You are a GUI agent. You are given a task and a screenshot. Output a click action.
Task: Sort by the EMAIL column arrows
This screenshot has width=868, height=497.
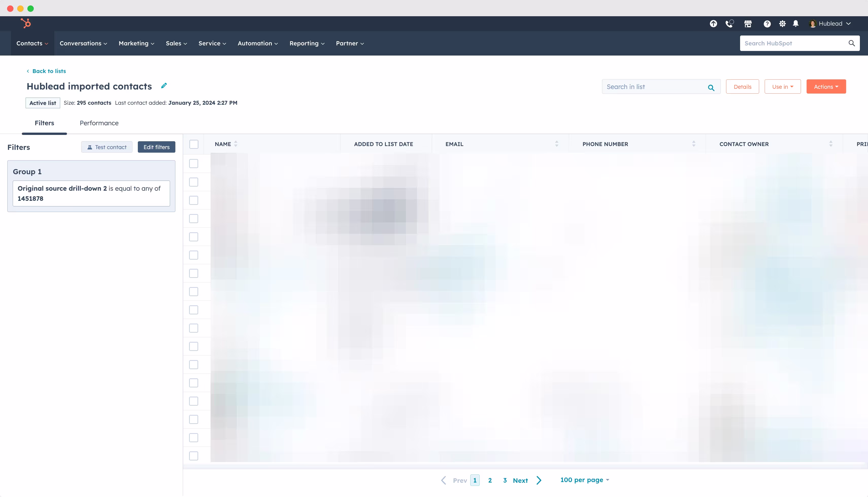(x=557, y=144)
